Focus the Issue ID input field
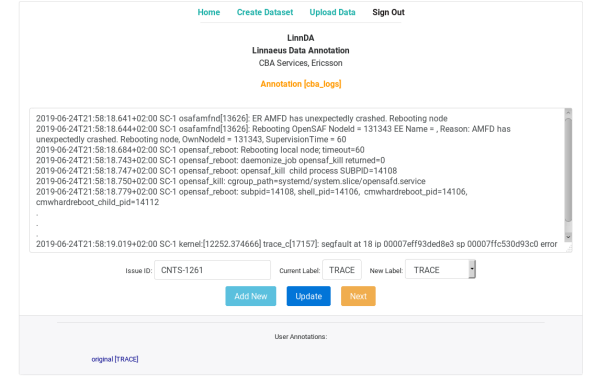This screenshot has height=384, width=598. (212, 270)
